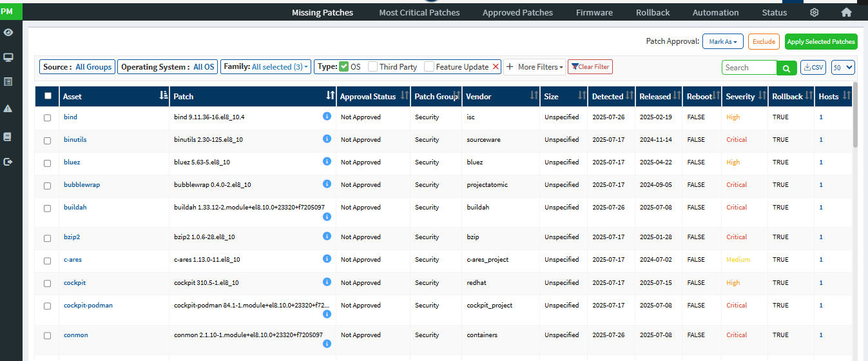Click the table vertical scrollbar thumb
The width and height of the screenshot is (868, 361).
tap(855, 115)
